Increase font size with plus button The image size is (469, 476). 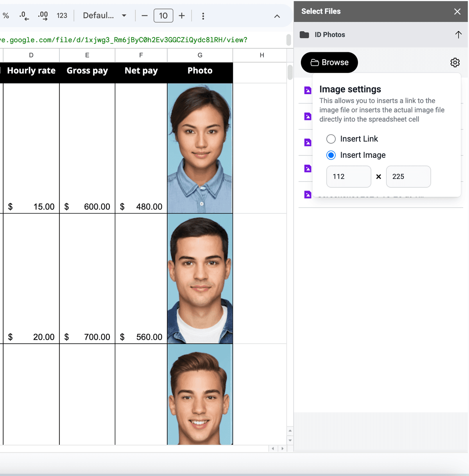[x=182, y=16]
